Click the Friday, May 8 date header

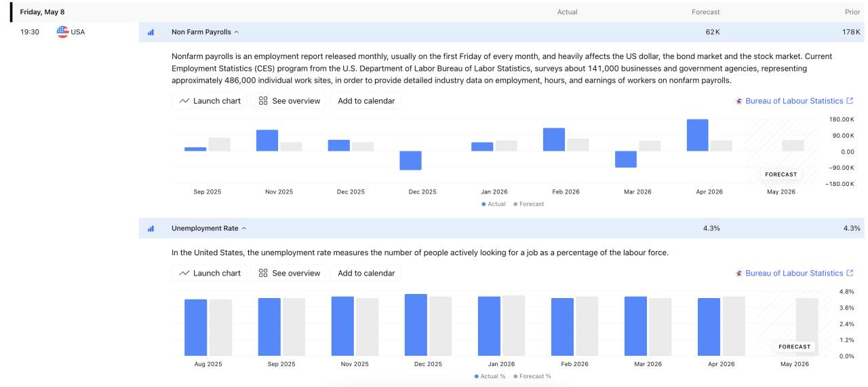[42, 12]
